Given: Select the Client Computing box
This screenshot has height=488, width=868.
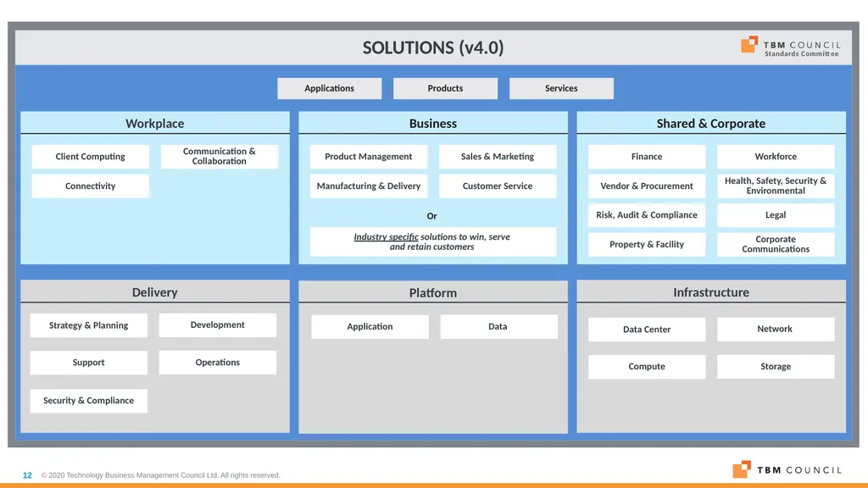Looking at the screenshot, I should coord(90,157).
